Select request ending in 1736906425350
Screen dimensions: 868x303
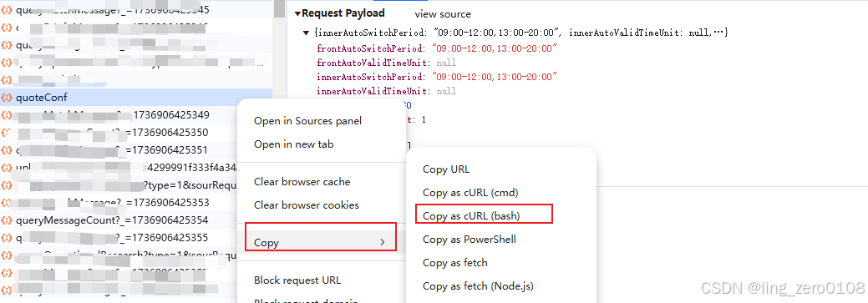tap(137, 133)
